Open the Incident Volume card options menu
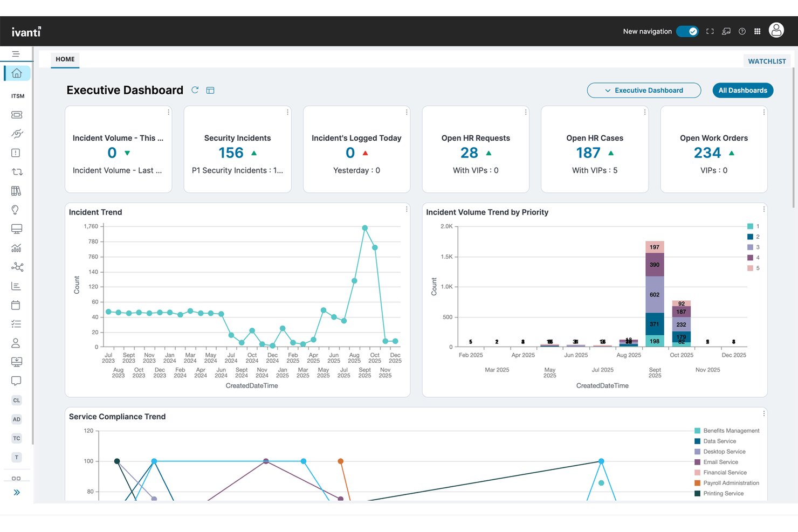 (169, 112)
